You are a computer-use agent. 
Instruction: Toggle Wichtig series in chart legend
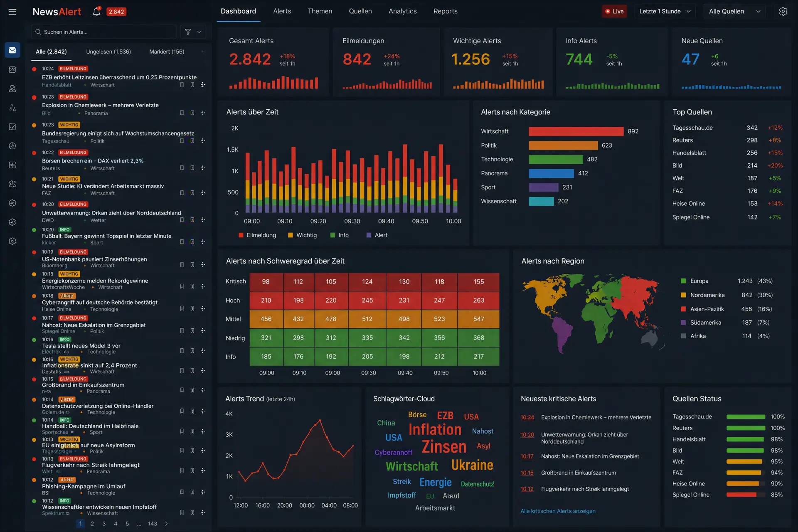coord(303,235)
